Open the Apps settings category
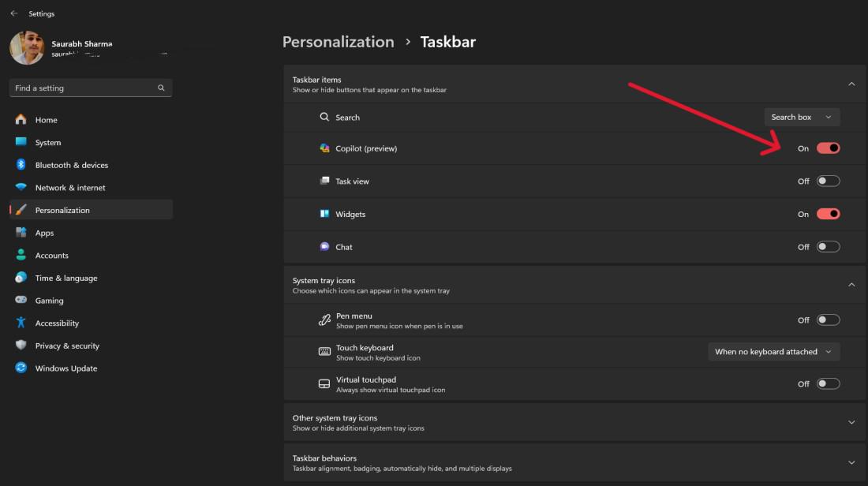 point(44,233)
